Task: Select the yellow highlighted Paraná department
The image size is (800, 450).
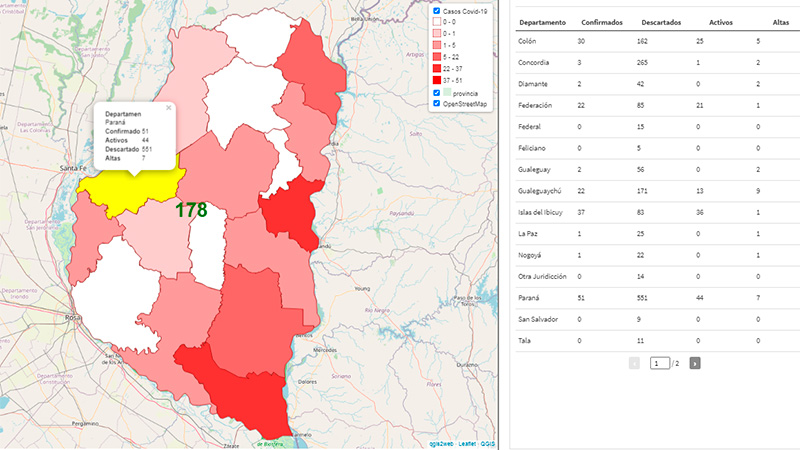Action: 120,185
